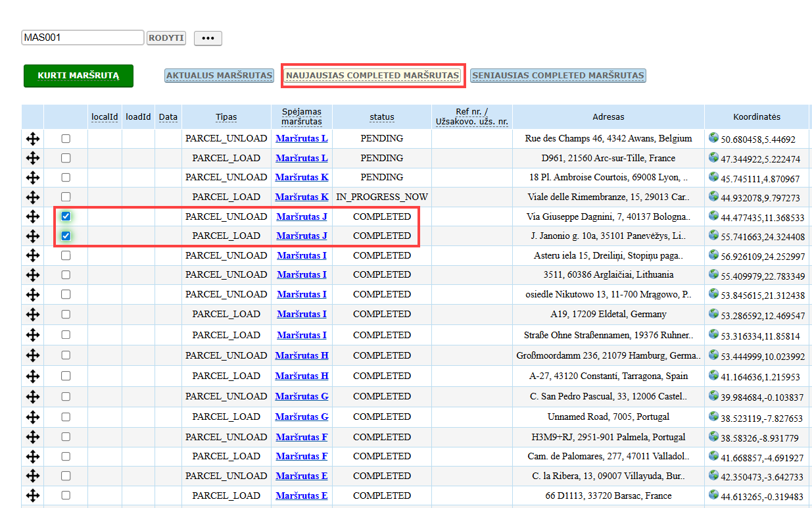This screenshot has width=812, height=508.
Task: Open globe icon beside 45.745111,4.870967
Action: 713,176
